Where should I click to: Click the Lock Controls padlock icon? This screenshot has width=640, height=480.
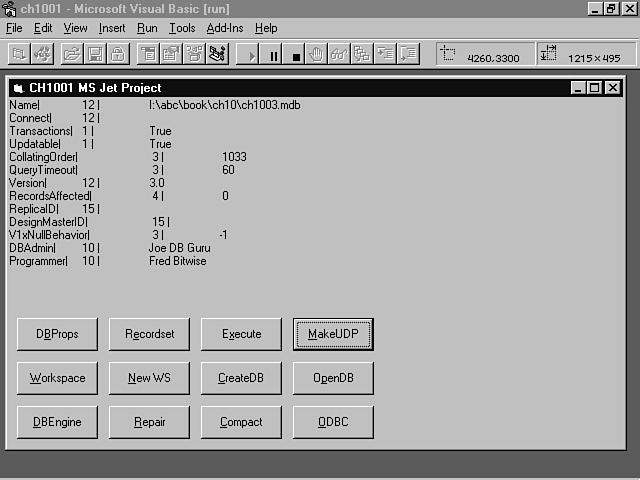point(117,54)
